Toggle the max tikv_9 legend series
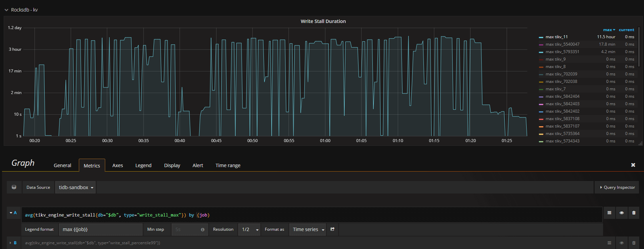The height and width of the screenshot is (249, 644). click(555, 59)
